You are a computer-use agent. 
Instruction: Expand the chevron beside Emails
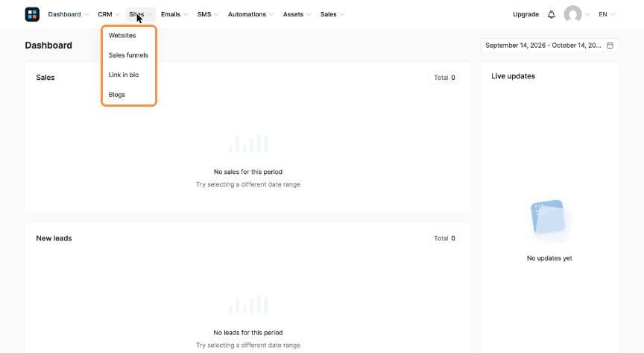[186, 14]
